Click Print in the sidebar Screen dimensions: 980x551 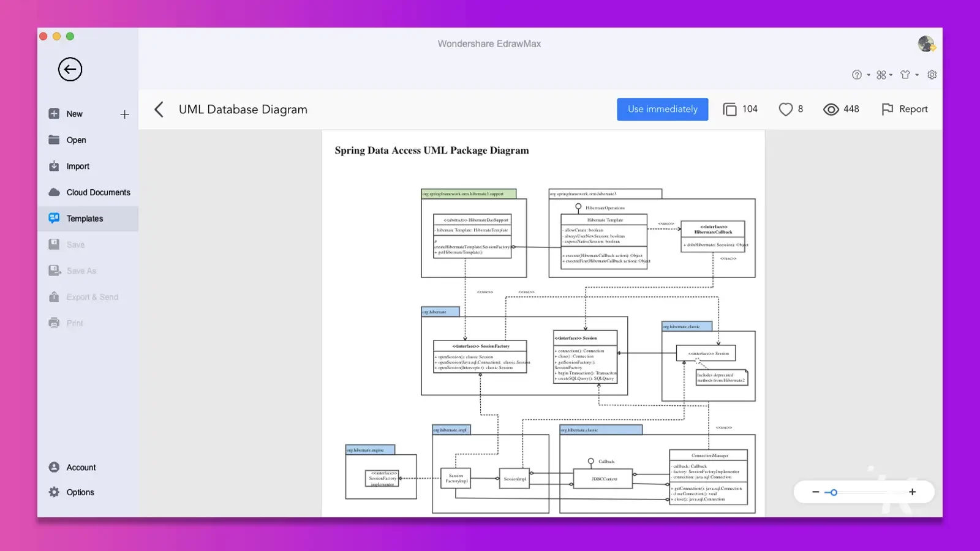tap(75, 323)
